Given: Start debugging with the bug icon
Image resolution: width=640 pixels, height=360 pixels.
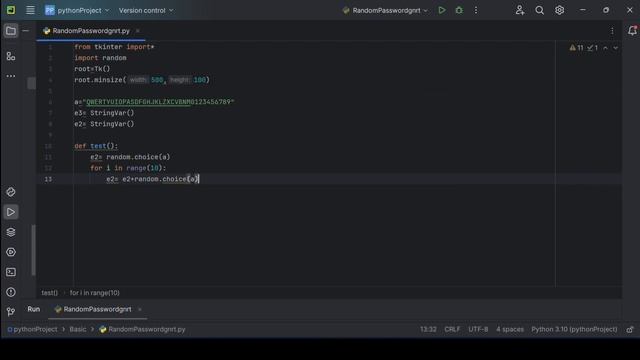Looking at the screenshot, I should point(459,10).
